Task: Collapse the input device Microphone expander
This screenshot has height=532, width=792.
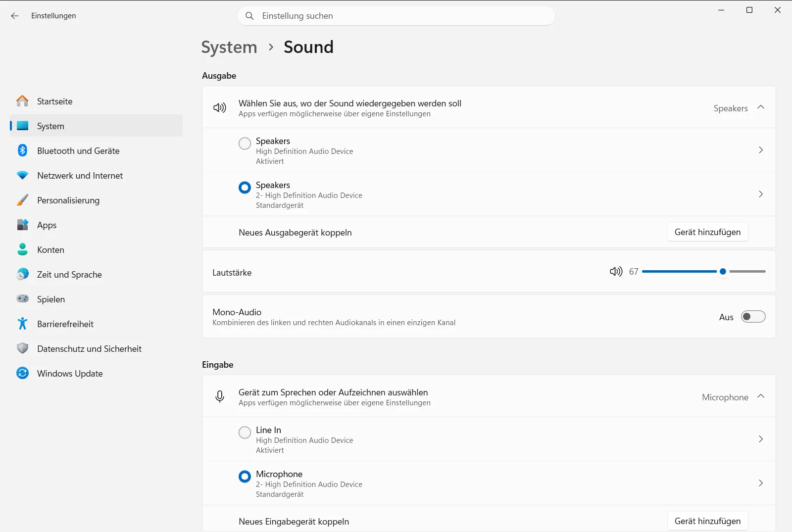Action: 761,396
